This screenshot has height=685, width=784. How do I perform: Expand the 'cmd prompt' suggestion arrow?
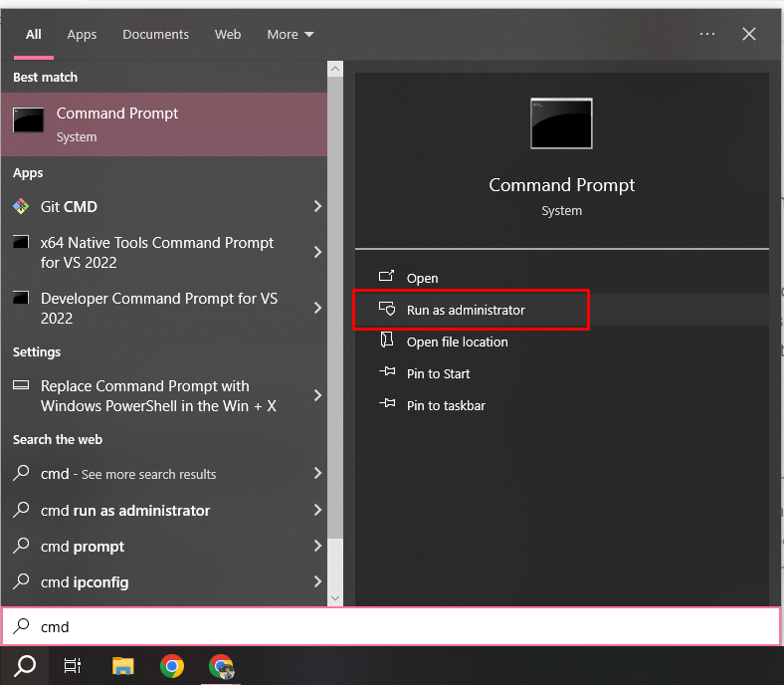(x=317, y=546)
